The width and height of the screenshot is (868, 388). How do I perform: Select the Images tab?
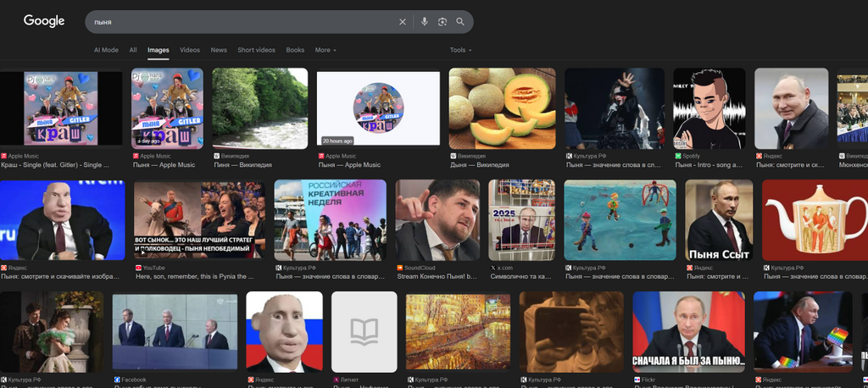coord(159,50)
